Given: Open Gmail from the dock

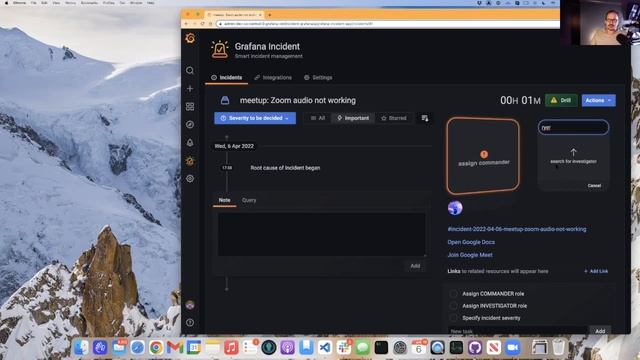Looking at the screenshot, I should [x=175, y=348].
